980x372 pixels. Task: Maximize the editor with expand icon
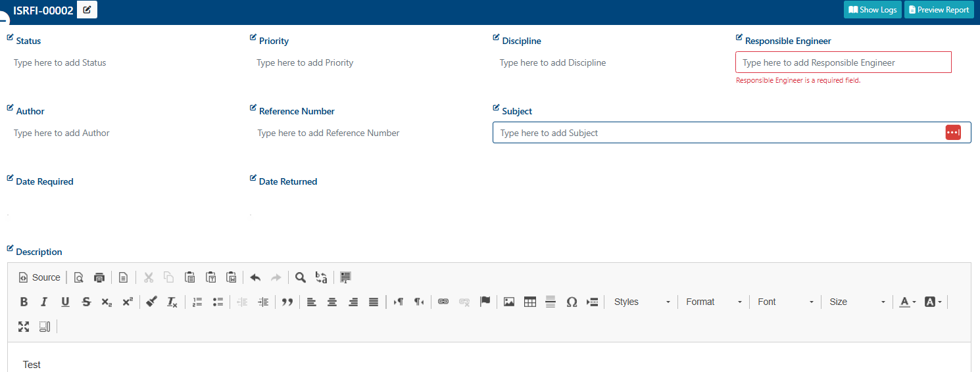24,327
